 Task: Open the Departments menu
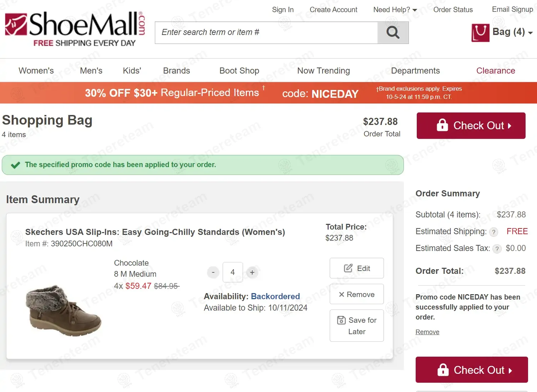tap(415, 71)
